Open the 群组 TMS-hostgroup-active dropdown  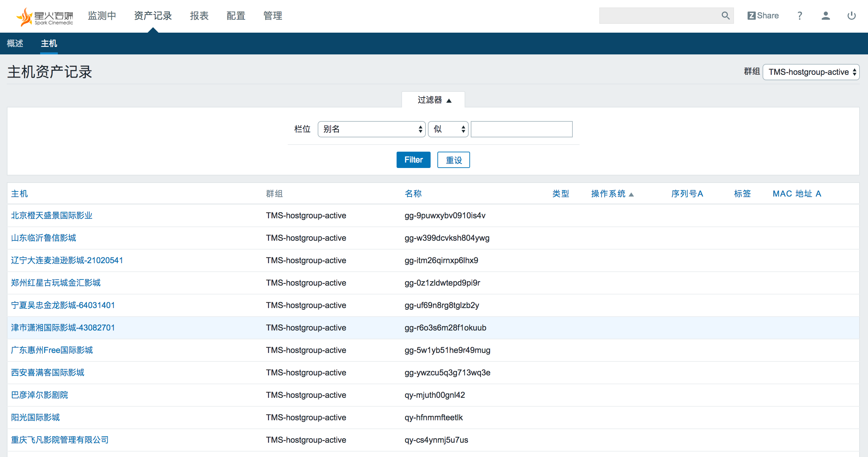[x=811, y=72]
